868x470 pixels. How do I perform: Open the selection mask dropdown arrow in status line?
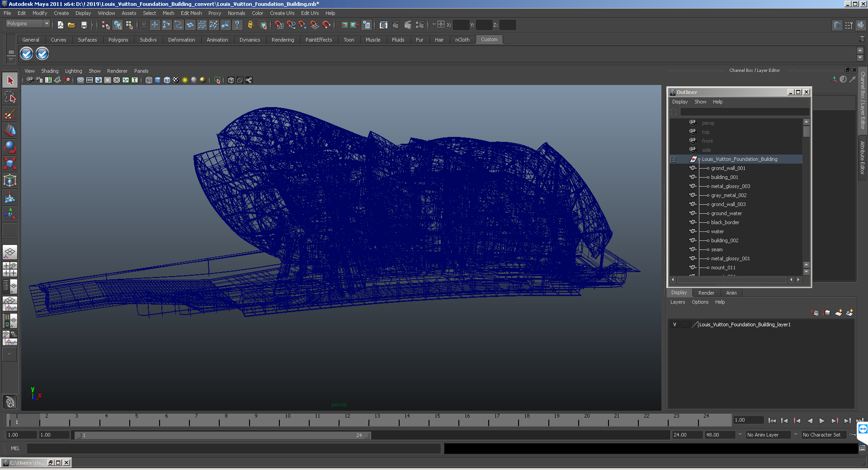pyautogui.click(x=144, y=25)
